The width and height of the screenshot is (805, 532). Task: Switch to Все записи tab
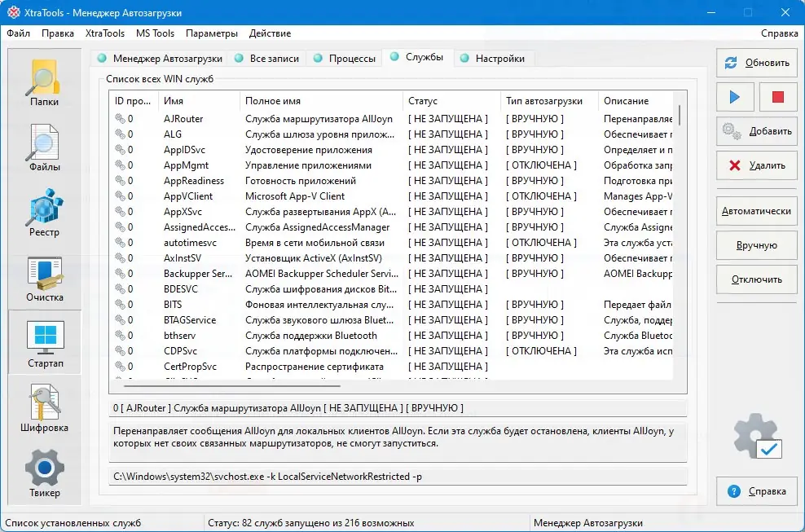click(x=267, y=59)
